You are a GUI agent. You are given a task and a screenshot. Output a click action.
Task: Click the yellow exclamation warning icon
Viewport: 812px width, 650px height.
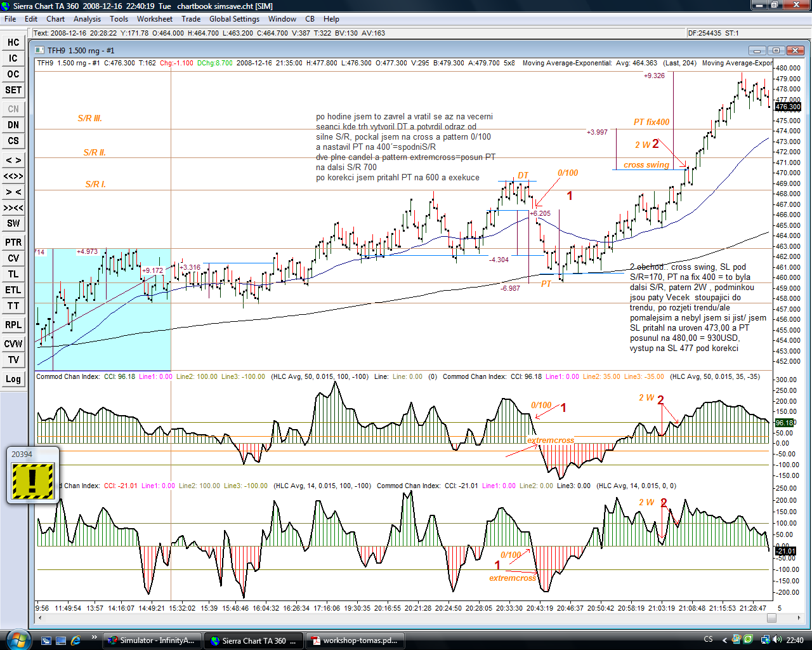tap(33, 481)
